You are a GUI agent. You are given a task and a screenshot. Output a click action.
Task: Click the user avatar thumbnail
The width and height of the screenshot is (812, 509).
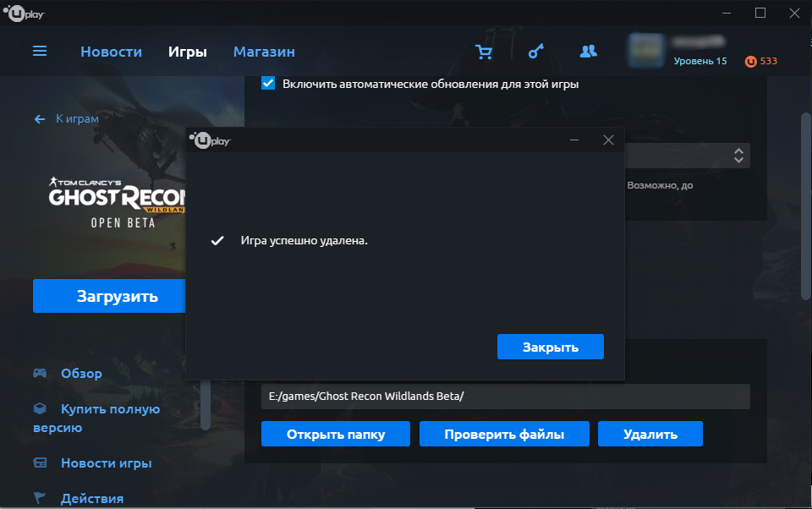click(645, 51)
